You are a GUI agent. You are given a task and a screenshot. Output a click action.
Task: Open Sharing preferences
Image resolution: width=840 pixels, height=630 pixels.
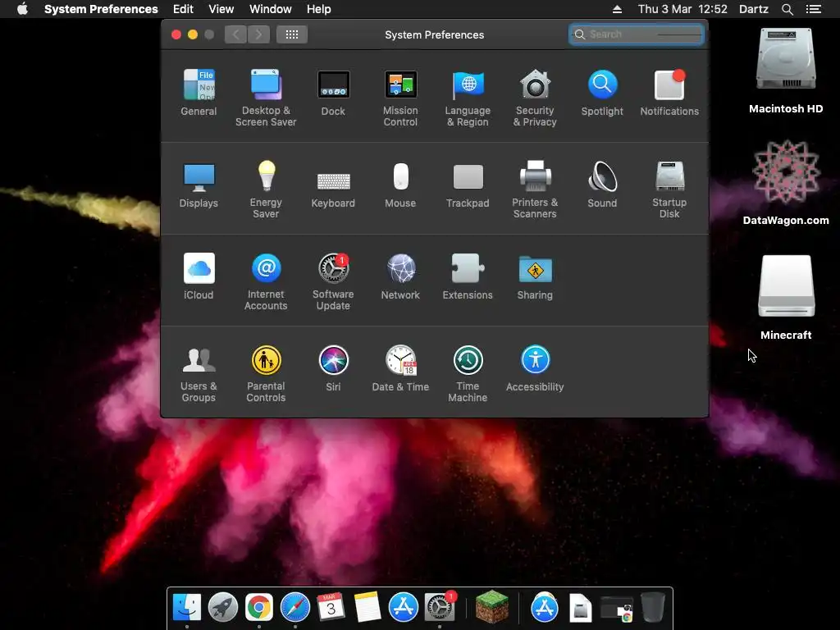[x=535, y=276]
